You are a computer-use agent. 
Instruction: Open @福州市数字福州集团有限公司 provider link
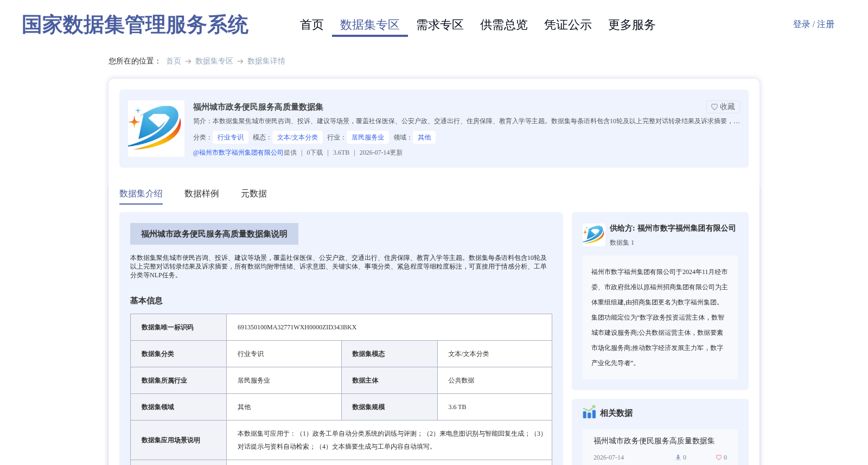(238, 152)
